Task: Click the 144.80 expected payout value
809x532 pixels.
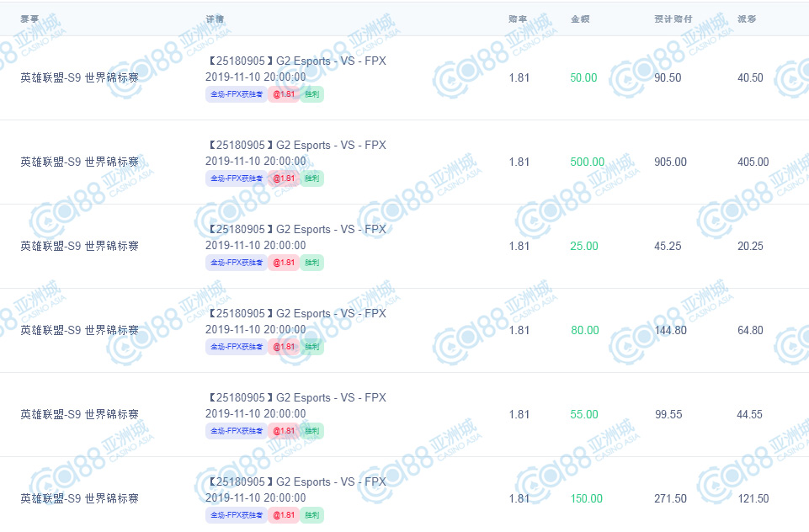Action: [x=670, y=330]
